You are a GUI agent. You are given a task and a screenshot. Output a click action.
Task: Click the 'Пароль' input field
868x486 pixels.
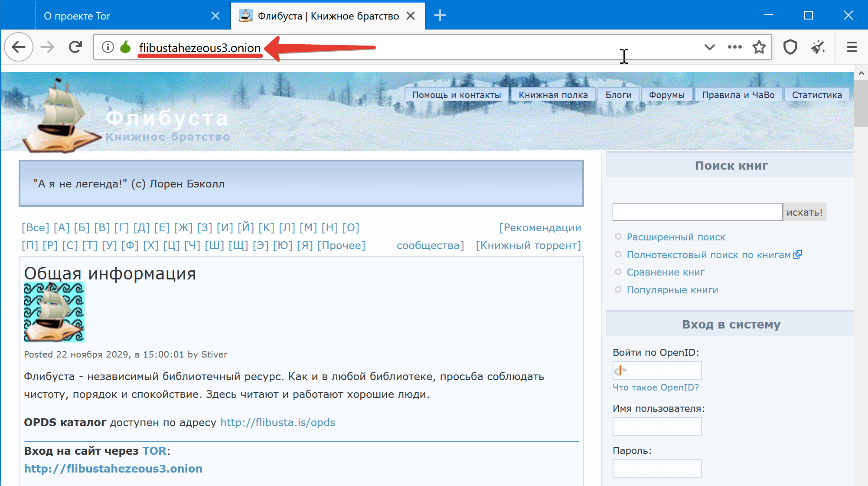[657, 469]
